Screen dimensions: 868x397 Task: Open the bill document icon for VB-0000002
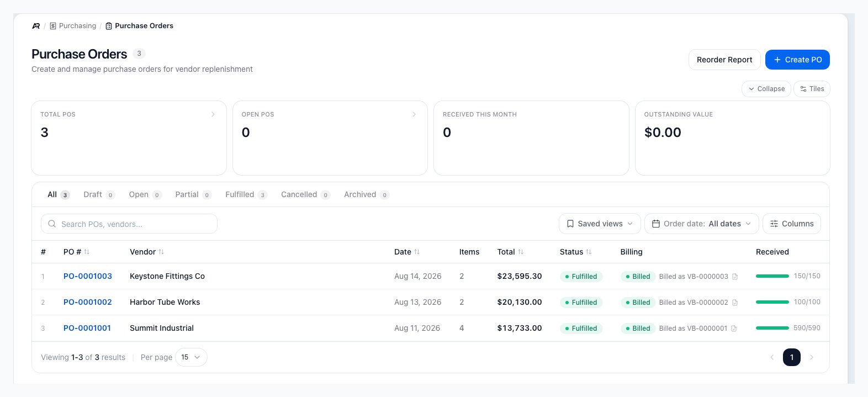[x=735, y=303]
